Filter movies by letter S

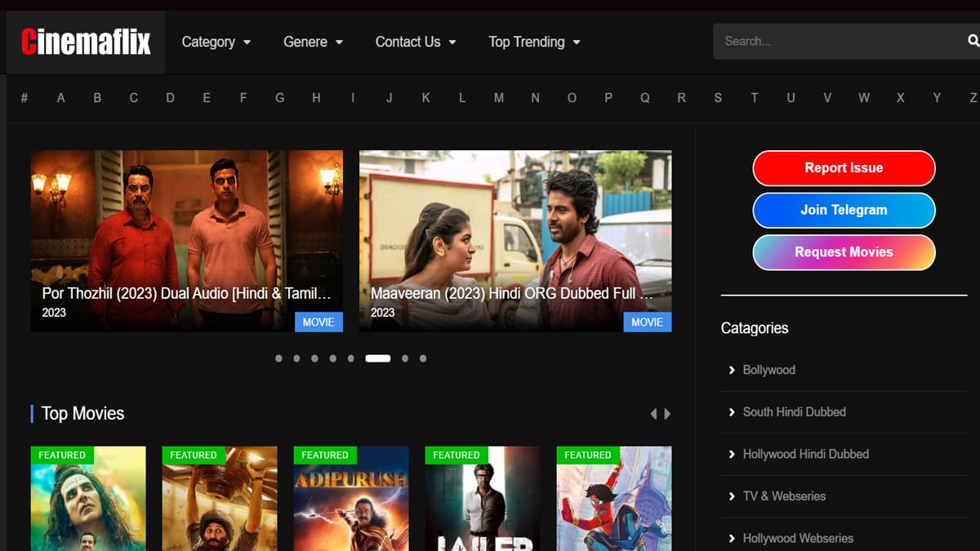coord(718,98)
